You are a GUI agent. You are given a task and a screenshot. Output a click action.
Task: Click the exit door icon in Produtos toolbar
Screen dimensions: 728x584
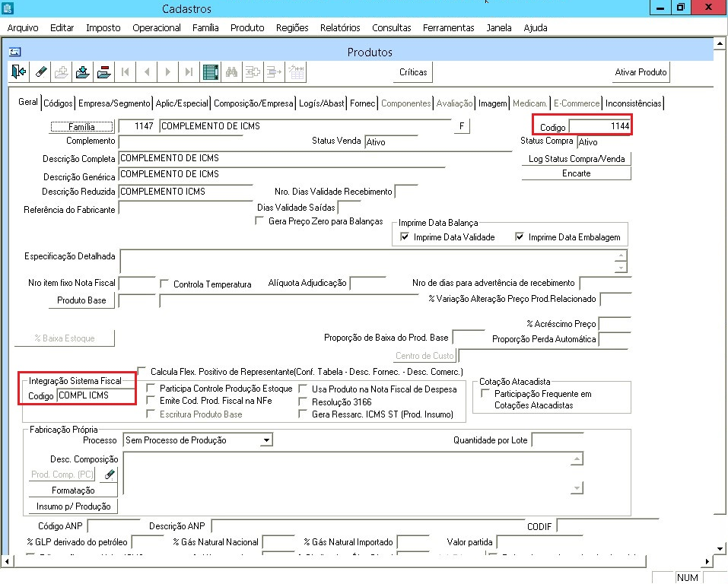point(19,72)
